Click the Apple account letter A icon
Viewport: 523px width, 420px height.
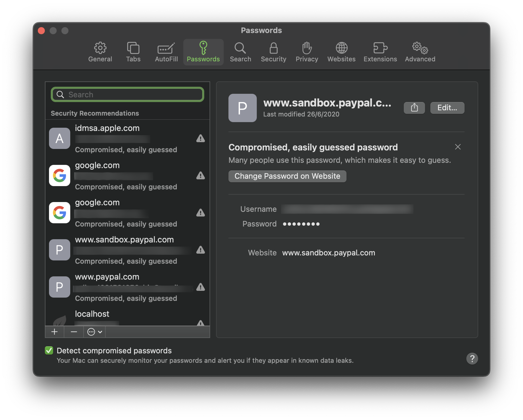point(60,138)
